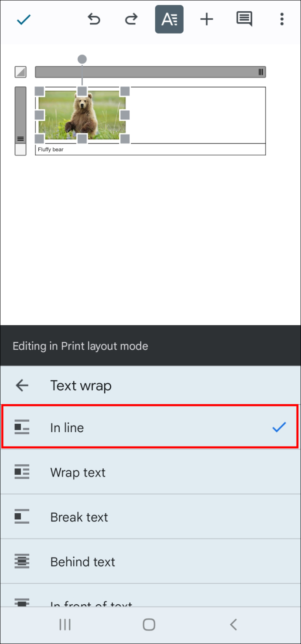Choose Wrap text option

pos(150,472)
